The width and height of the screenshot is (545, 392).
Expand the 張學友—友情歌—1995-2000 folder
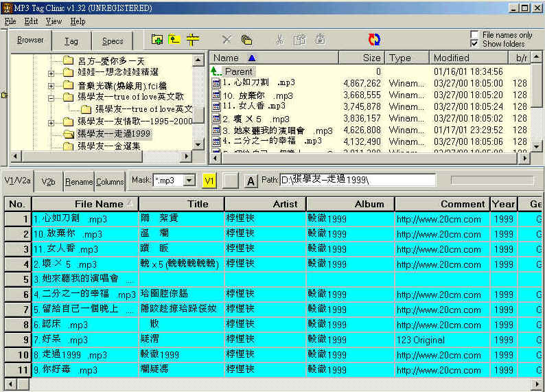click(x=51, y=123)
